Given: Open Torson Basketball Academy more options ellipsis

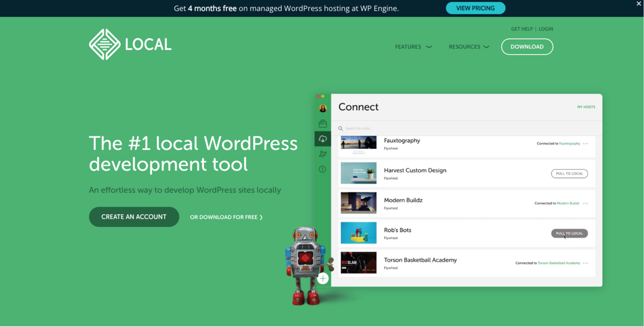Looking at the screenshot, I should click(x=586, y=263).
